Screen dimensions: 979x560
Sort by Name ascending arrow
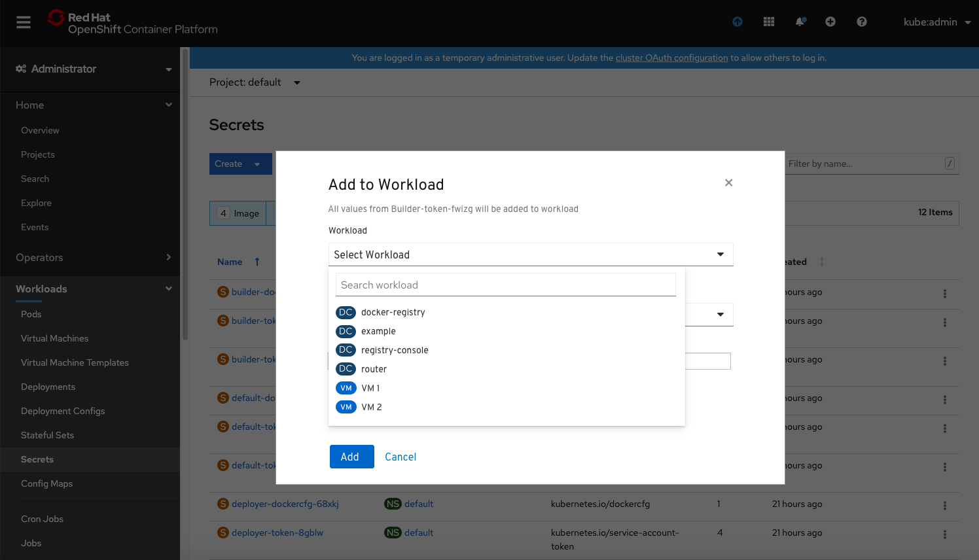point(257,262)
